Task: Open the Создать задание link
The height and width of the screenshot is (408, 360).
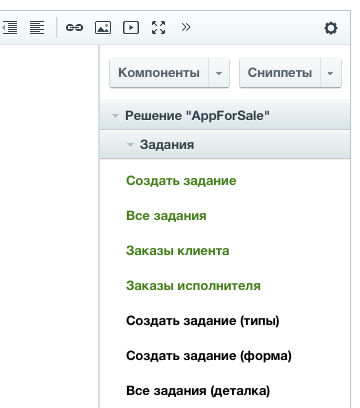Action: point(181,181)
